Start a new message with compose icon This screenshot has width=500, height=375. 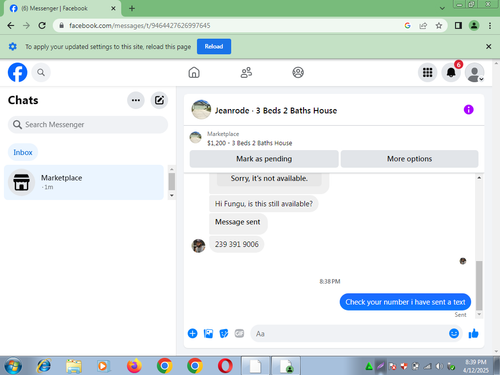(x=159, y=100)
